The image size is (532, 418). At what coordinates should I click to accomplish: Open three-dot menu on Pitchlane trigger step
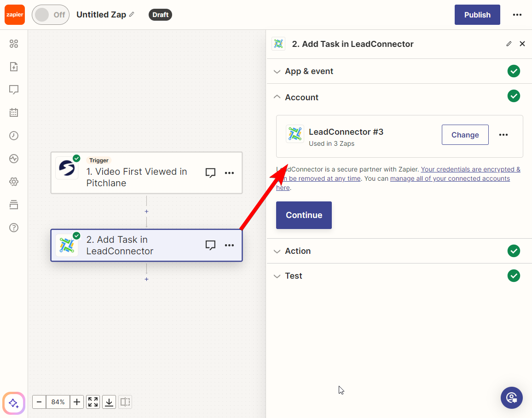tap(229, 173)
